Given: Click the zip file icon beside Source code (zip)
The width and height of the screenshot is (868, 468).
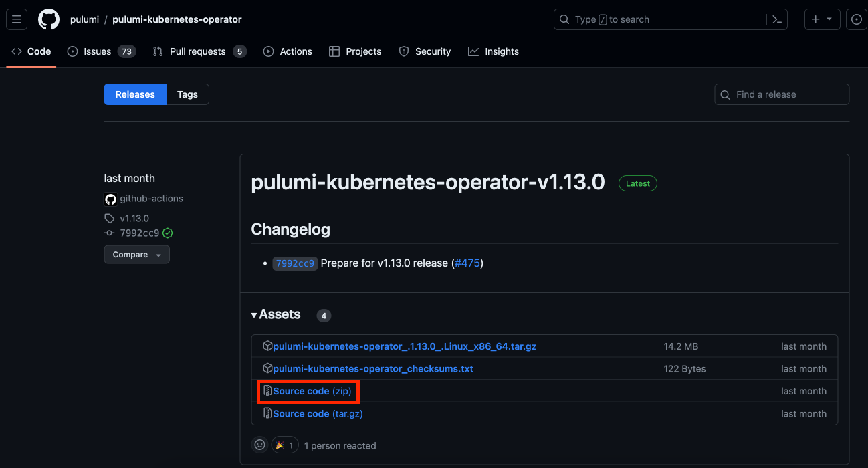Looking at the screenshot, I should [x=267, y=391].
